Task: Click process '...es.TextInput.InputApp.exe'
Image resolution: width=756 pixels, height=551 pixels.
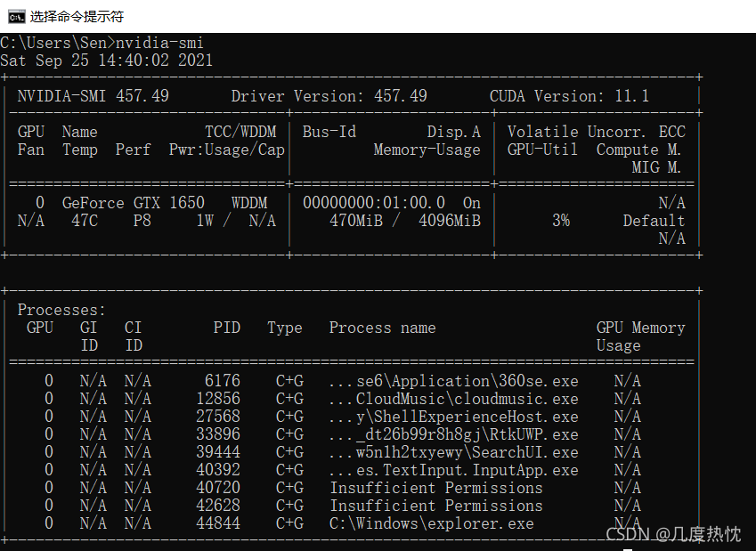Action: [454, 470]
